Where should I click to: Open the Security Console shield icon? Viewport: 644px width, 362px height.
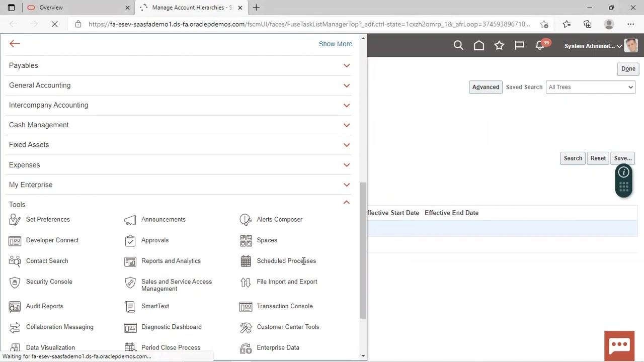tap(15, 282)
